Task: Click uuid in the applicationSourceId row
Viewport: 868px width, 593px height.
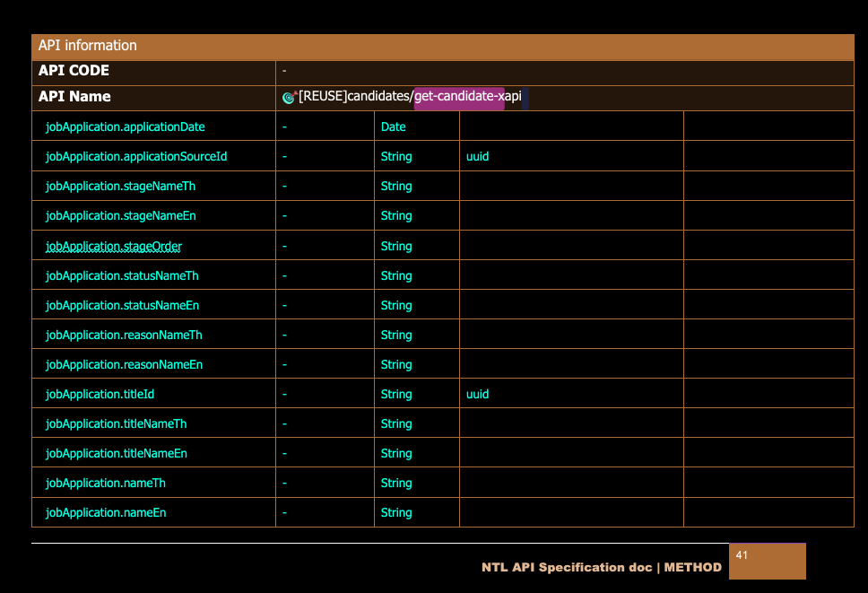Action: point(477,157)
